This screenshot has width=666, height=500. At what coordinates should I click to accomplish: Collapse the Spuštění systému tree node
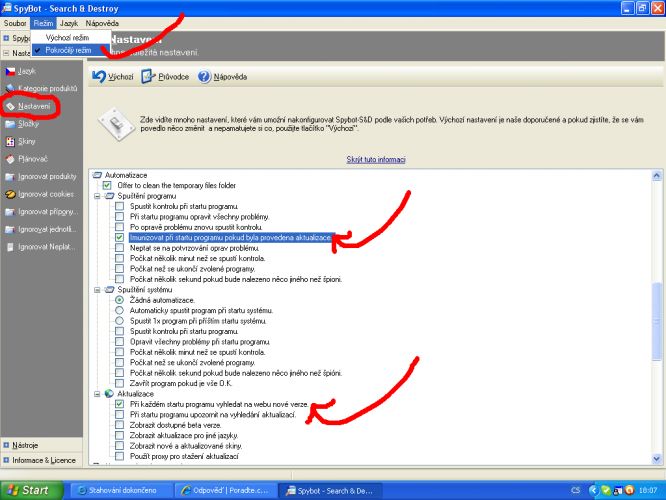tap(97, 290)
